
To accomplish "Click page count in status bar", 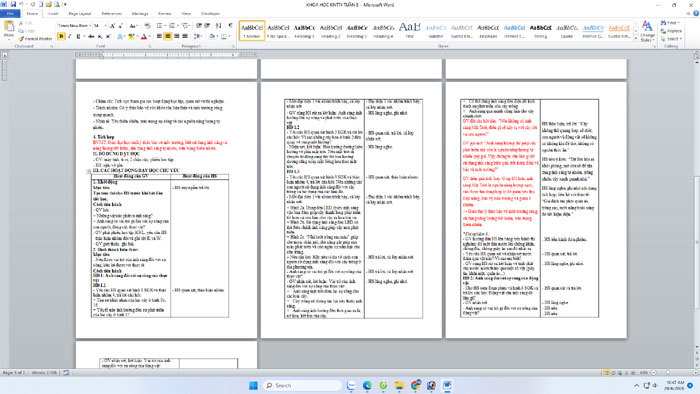I will click(x=14, y=372).
